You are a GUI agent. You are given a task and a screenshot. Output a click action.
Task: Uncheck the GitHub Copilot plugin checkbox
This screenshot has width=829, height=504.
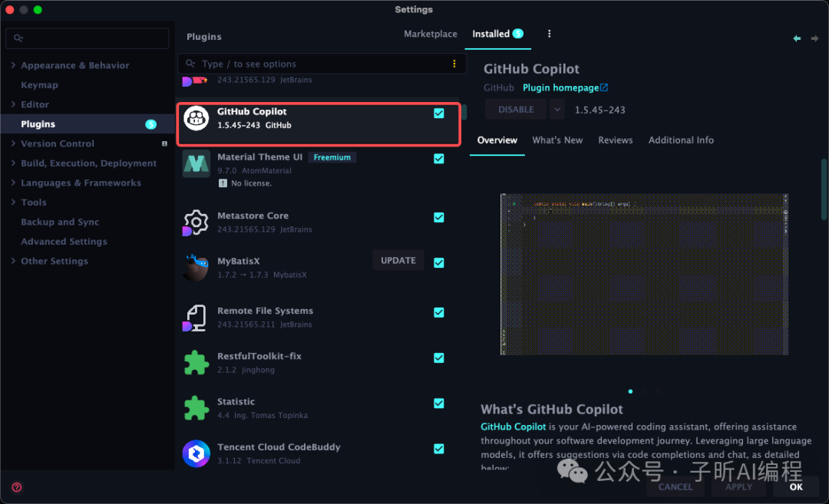(x=439, y=113)
